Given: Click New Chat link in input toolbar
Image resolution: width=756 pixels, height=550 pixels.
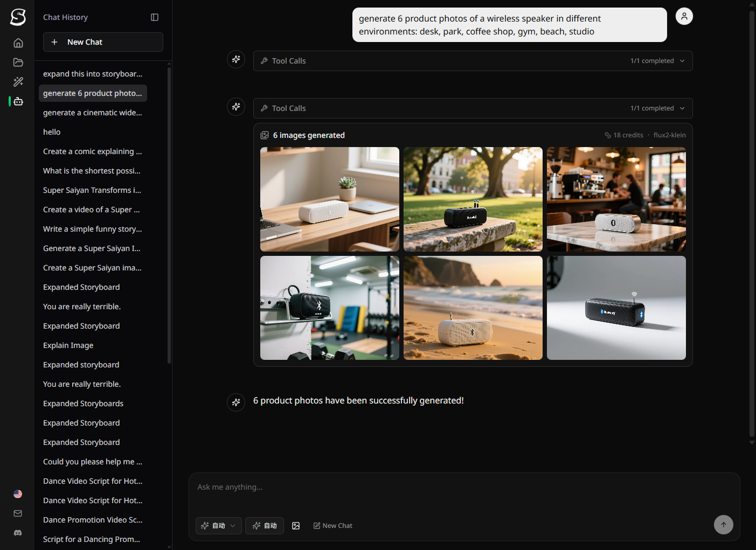Looking at the screenshot, I should click(333, 526).
